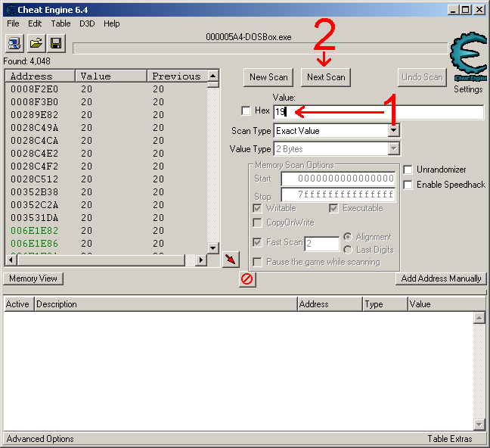Viewport: 490px width, 448px height.
Task: Click the Next Scan button
Action: click(326, 77)
